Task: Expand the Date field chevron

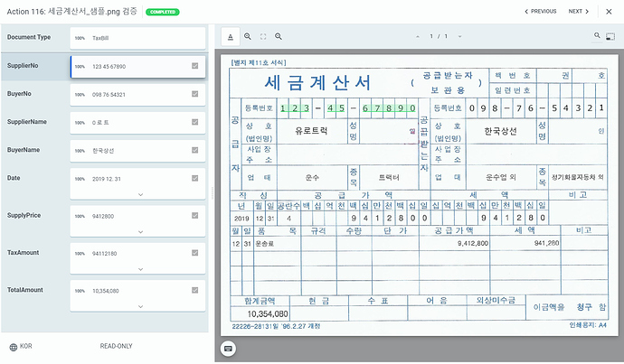Action: pyautogui.click(x=140, y=195)
